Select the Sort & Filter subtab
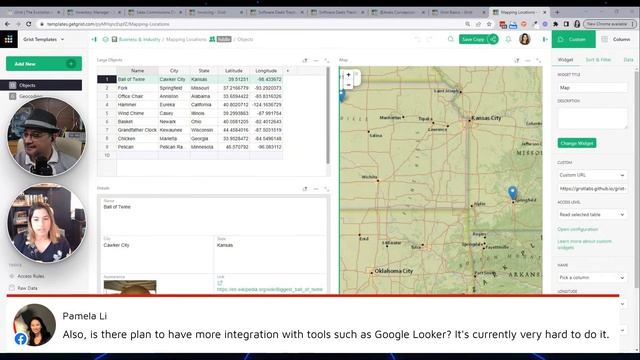 pos(598,60)
